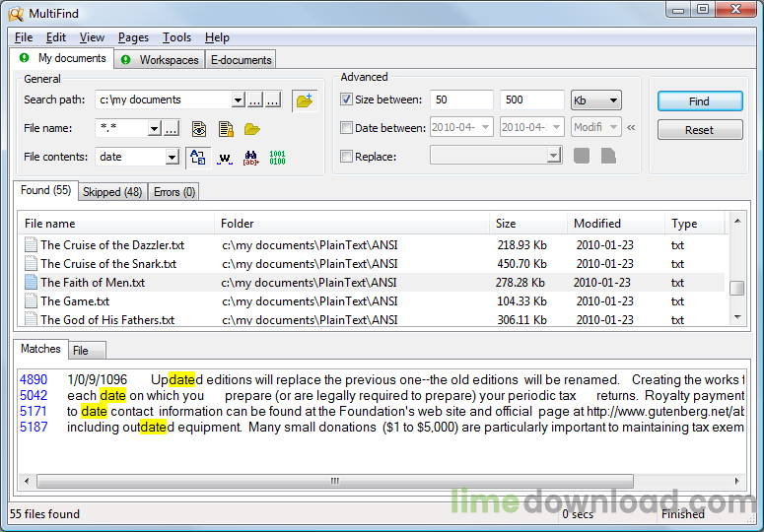Expand the Replace text dropdown
Screen dimensions: 764x532
coord(553,156)
